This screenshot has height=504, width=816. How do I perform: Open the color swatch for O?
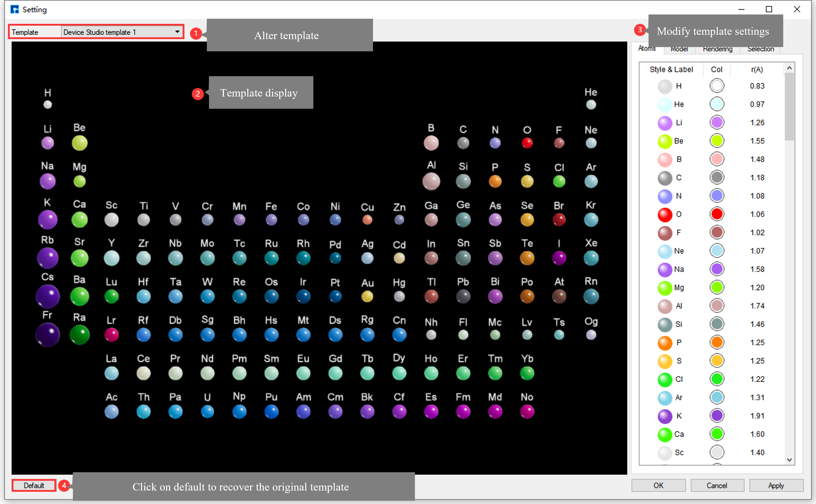click(x=717, y=214)
